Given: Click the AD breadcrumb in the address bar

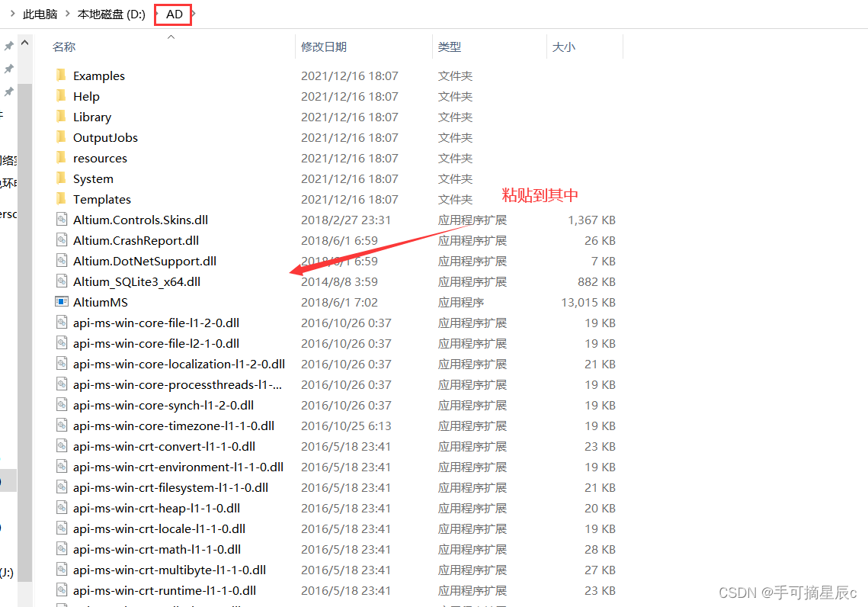Looking at the screenshot, I should pos(175,14).
